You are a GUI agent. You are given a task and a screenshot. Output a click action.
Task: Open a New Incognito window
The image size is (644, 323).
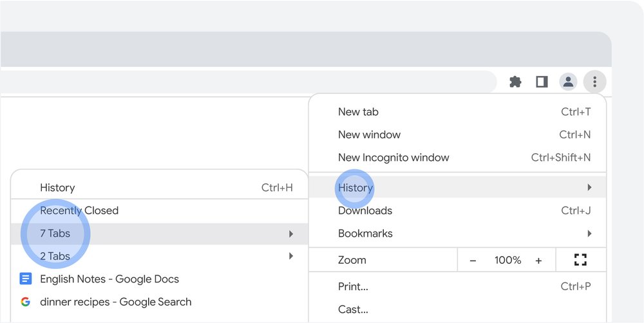457,158
